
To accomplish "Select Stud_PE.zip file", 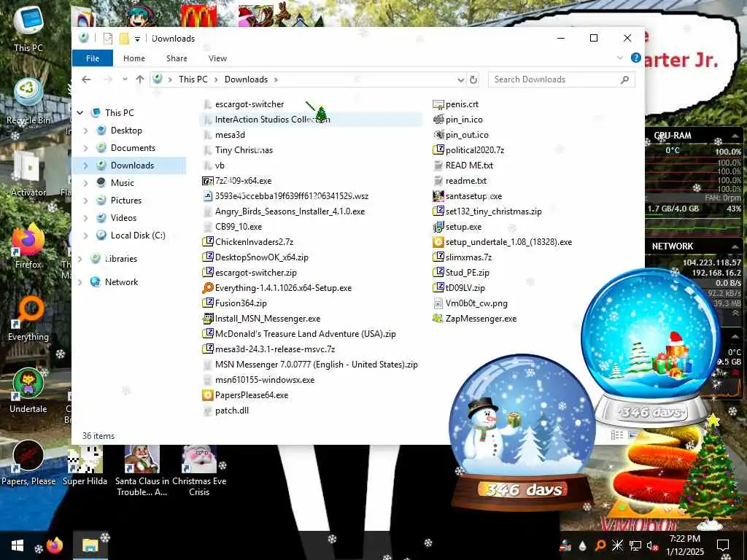I will pos(468,273).
